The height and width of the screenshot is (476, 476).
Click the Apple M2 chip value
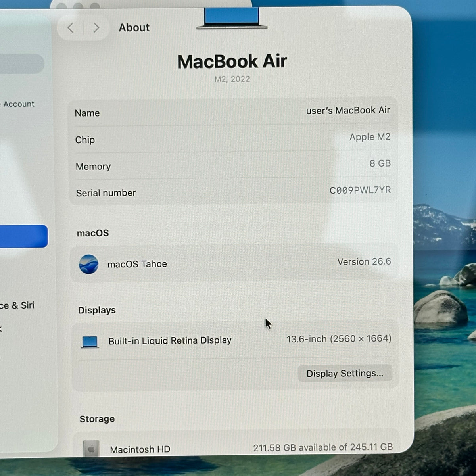(370, 137)
